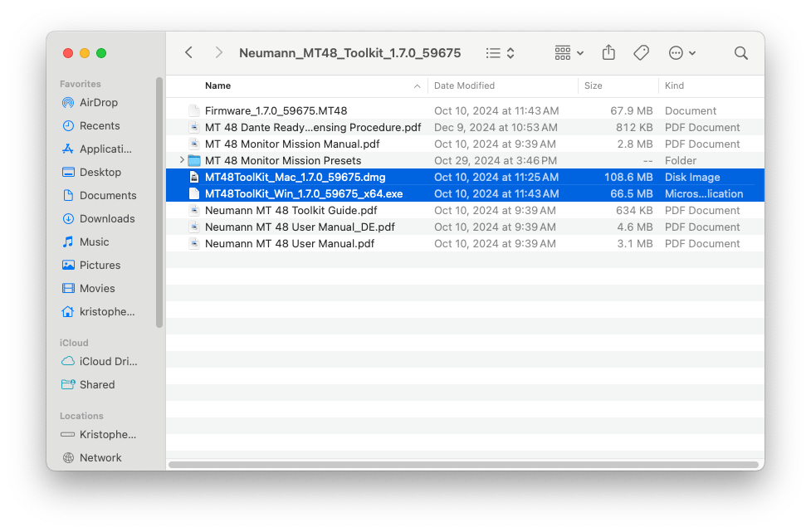Open Recents in the sidebar
This screenshot has width=811, height=532.
click(99, 126)
